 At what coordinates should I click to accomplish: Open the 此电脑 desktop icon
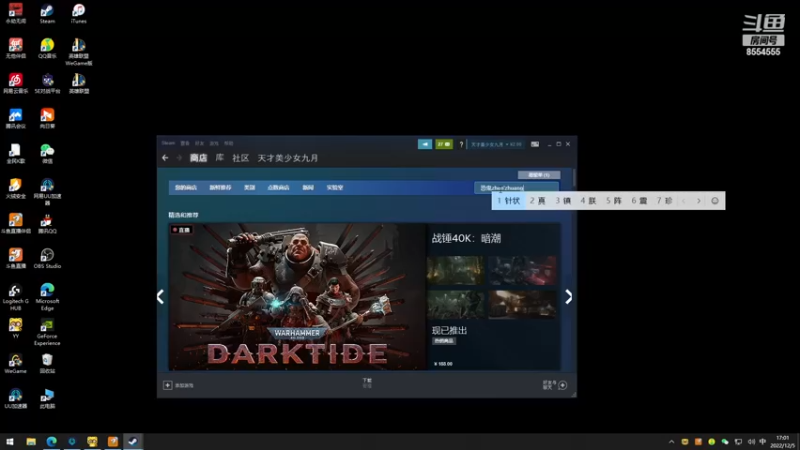(47, 398)
